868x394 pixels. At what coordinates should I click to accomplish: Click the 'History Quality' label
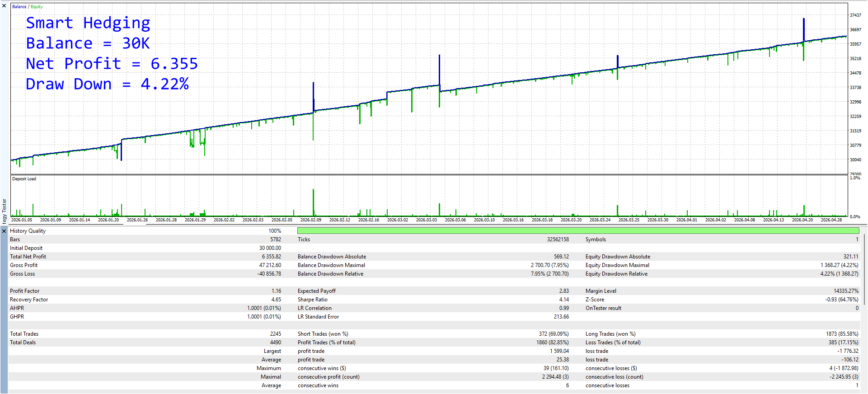pyautogui.click(x=28, y=231)
